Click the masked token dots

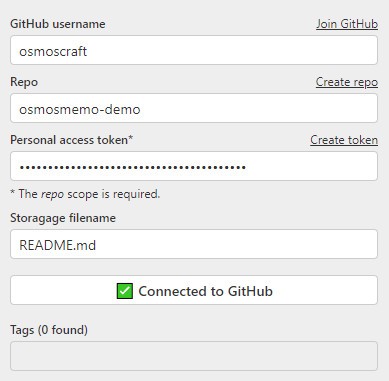click(133, 167)
